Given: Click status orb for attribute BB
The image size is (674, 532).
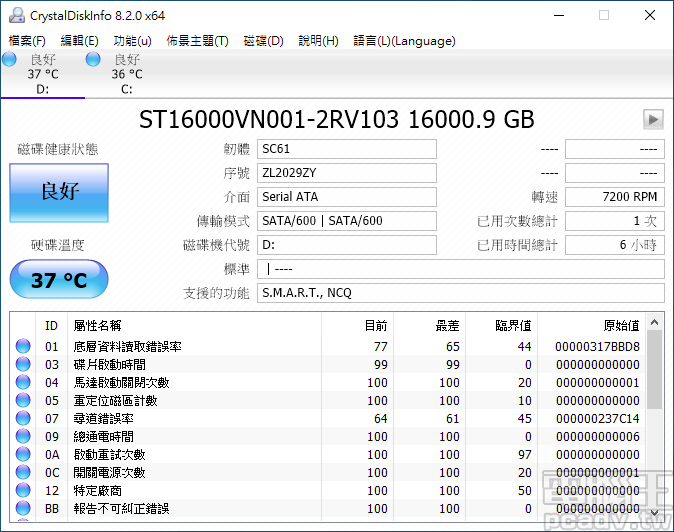Looking at the screenshot, I should [23, 509].
